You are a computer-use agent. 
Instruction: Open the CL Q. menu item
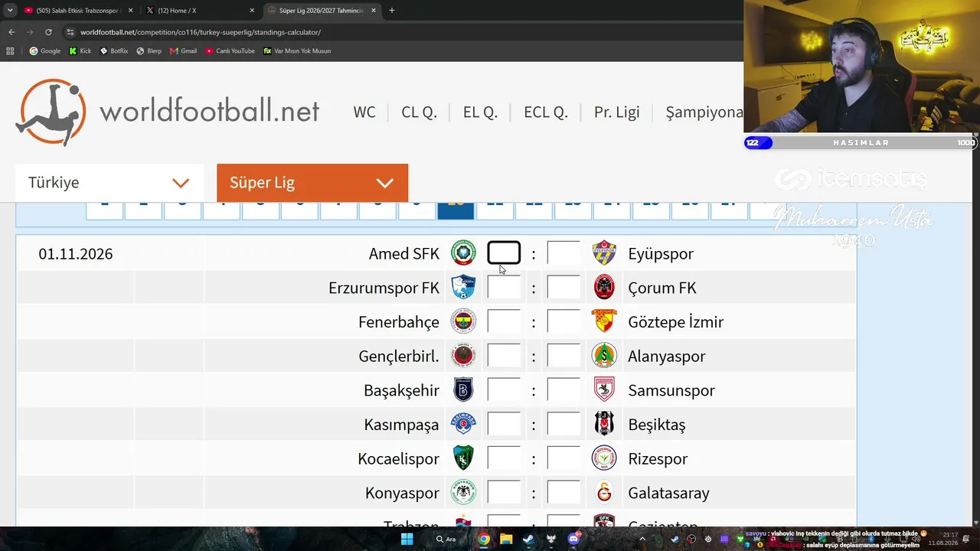(419, 112)
